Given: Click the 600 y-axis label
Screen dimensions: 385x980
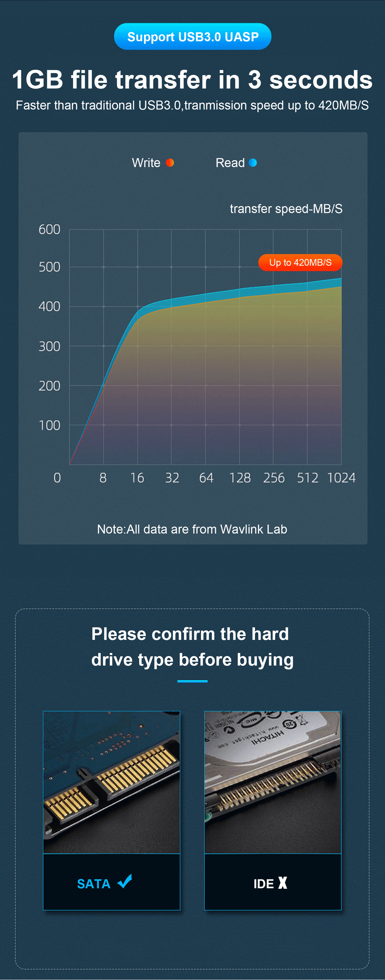Looking at the screenshot, I should click(x=49, y=230).
